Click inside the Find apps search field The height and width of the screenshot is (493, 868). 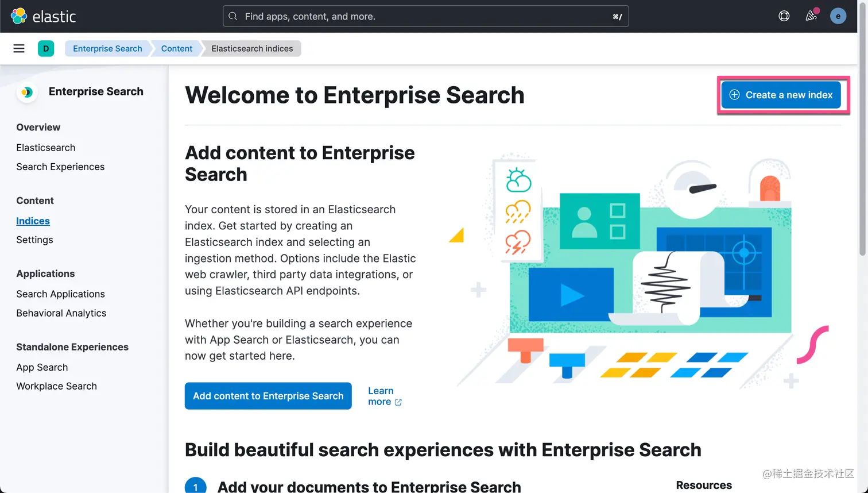425,16
